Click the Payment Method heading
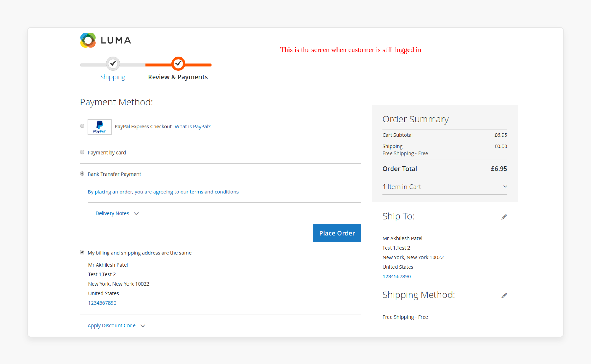The height and width of the screenshot is (364, 591). 117,102
